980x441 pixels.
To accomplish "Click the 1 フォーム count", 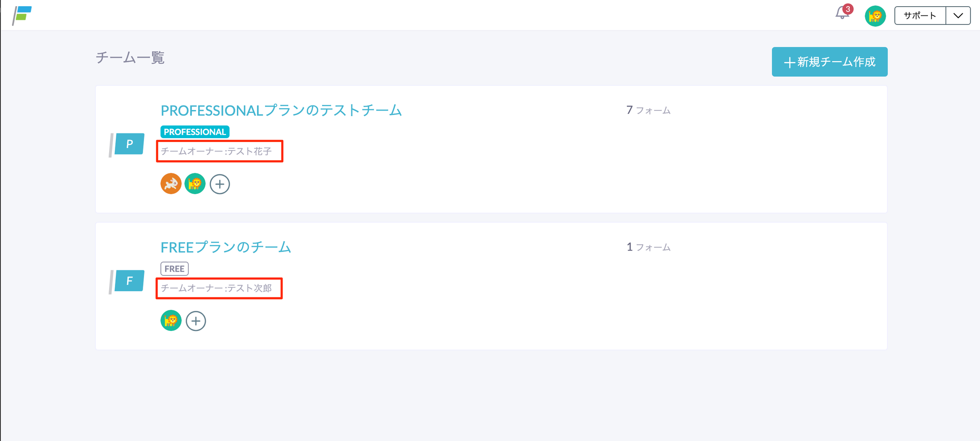I will [x=648, y=247].
